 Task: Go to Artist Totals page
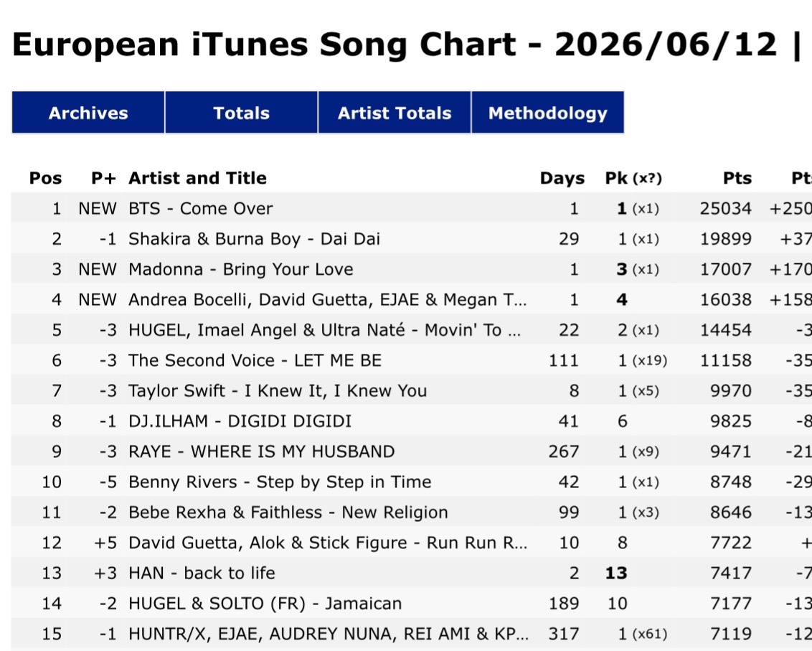point(395,113)
